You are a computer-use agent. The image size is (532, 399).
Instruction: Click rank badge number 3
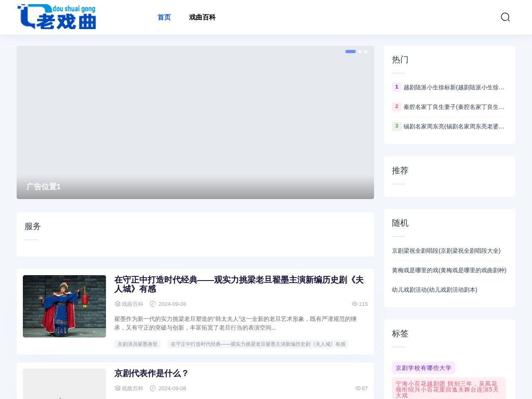(x=397, y=126)
